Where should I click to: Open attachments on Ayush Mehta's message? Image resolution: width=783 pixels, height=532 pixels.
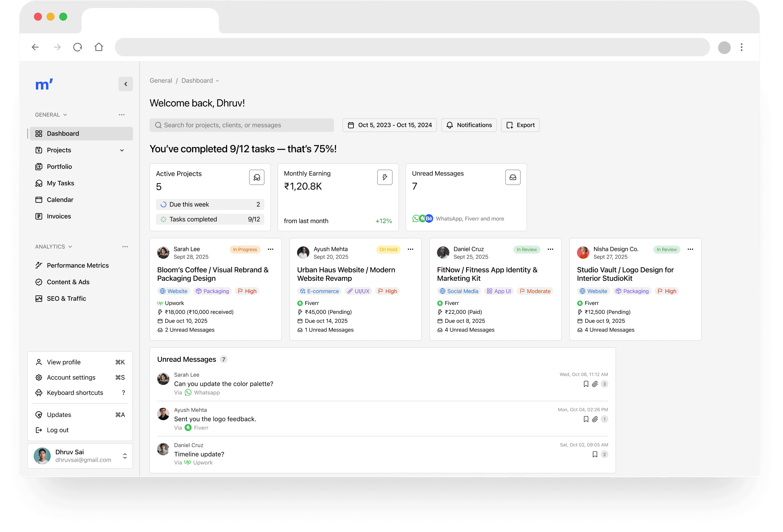point(595,419)
